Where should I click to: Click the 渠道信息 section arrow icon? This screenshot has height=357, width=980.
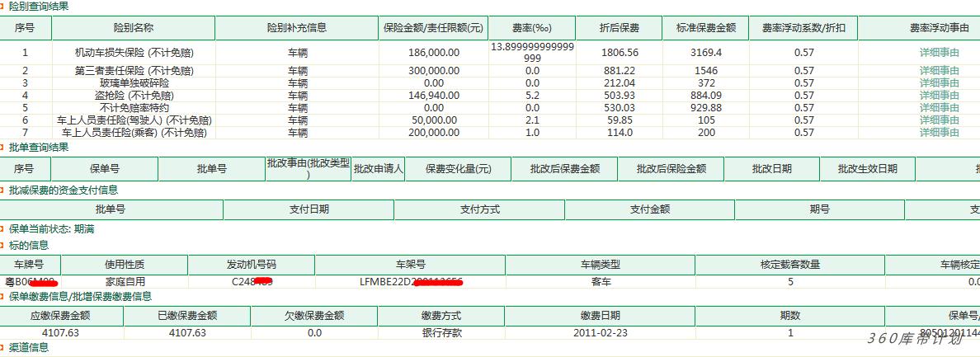2,348
